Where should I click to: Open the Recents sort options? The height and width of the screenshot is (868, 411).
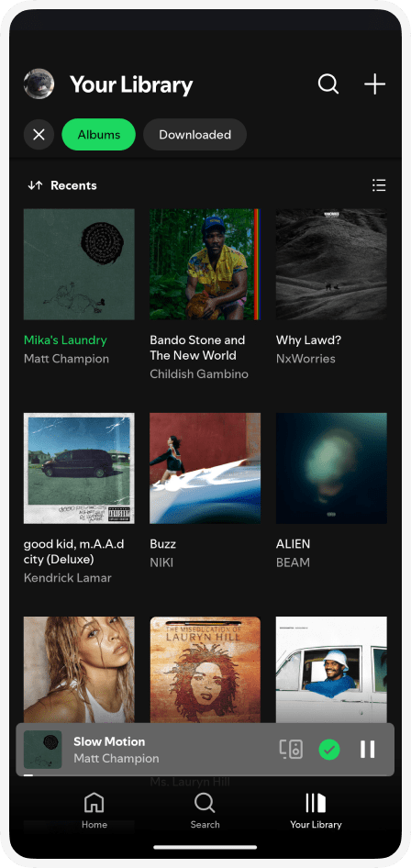tap(62, 185)
